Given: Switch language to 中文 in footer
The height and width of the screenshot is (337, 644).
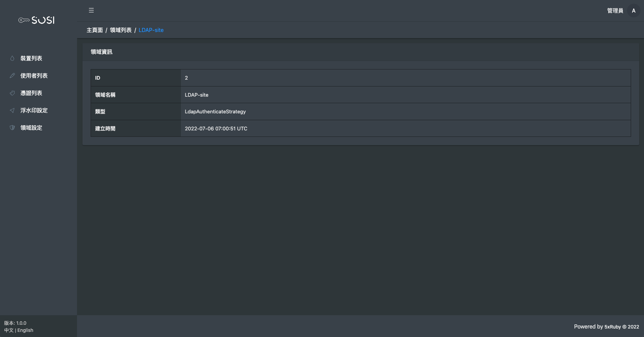Looking at the screenshot, I should coord(9,330).
